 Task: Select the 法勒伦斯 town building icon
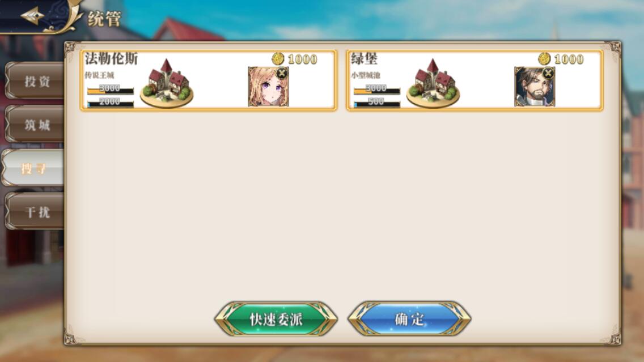(x=166, y=83)
